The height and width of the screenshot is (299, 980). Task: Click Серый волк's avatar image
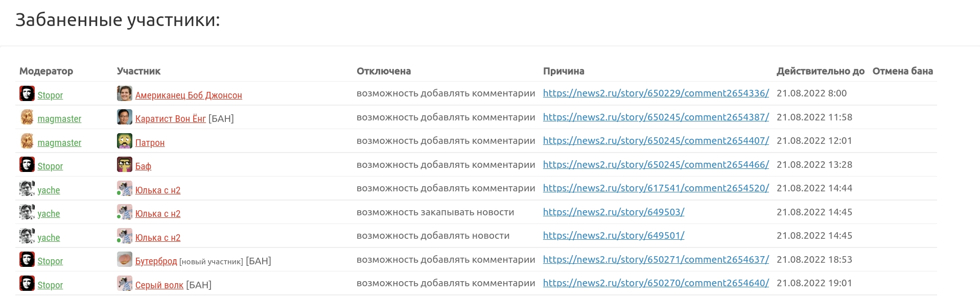pos(125,283)
